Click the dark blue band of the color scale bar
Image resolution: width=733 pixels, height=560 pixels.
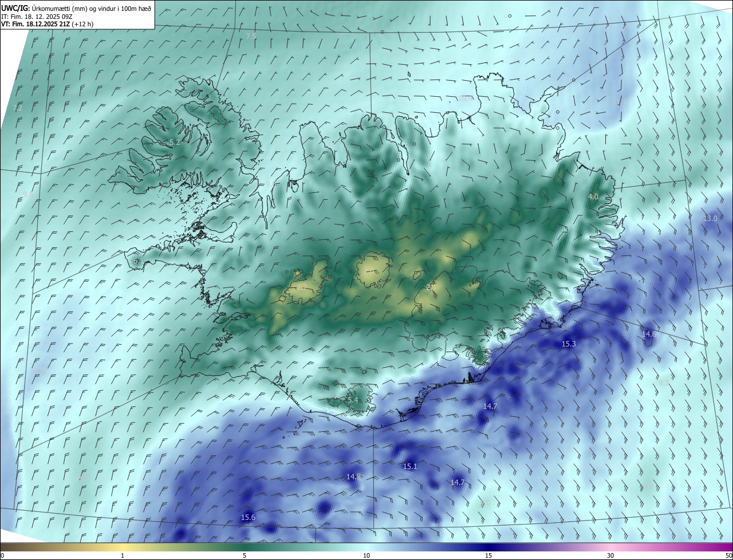point(488,547)
